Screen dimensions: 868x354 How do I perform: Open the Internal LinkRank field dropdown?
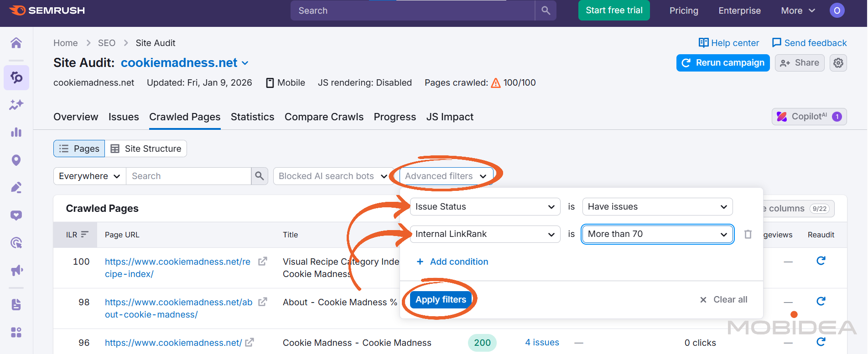click(x=485, y=234)
